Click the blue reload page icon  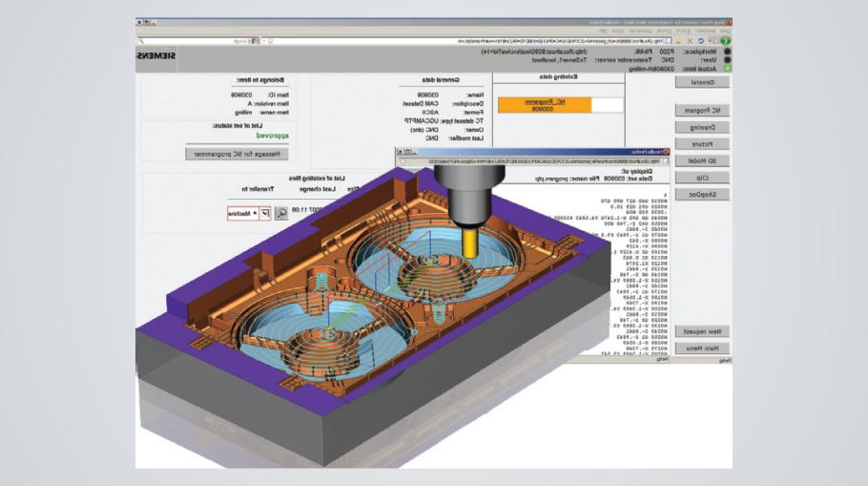tap(701, 41)
